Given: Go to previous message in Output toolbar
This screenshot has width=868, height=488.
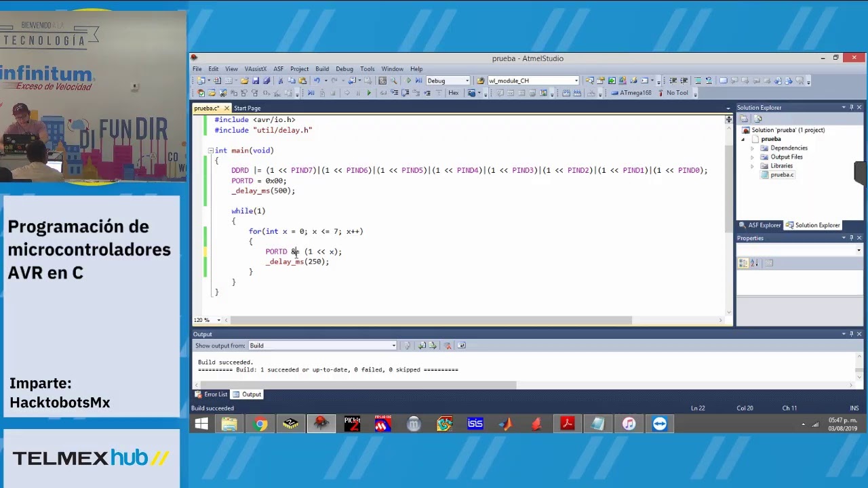Looking at the screenshot, I should pyautogui.click(x=422, y=346).
